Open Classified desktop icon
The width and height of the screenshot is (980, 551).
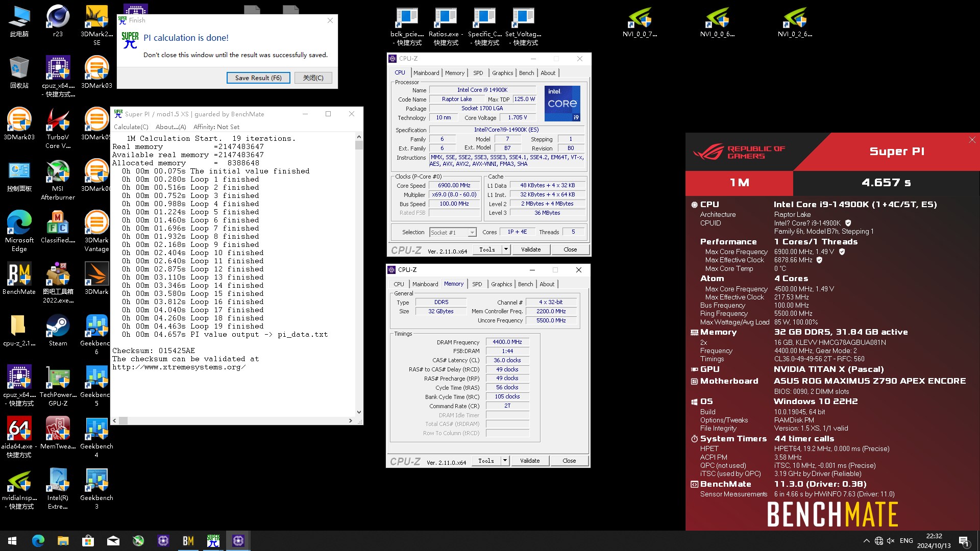click(58, 228)
